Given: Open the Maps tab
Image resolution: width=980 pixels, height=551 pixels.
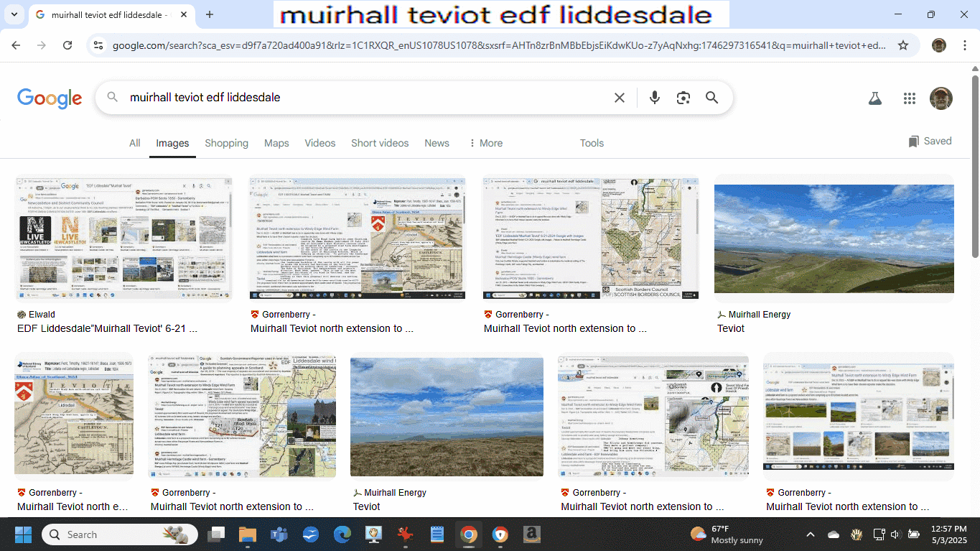Looking at the screenshot, I should [276, 143].
